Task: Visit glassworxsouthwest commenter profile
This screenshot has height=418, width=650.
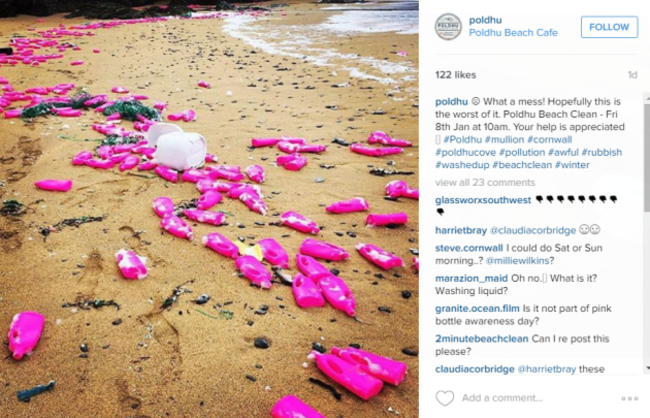Action: pos(483,200)
